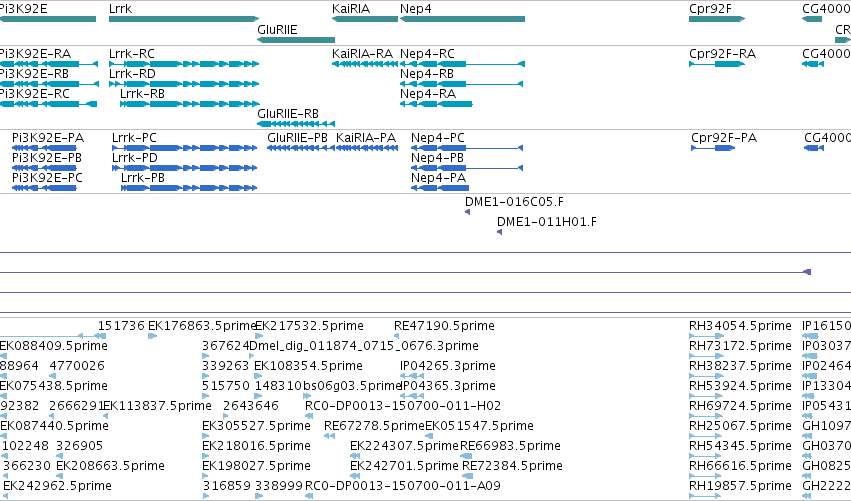Select EST RE72384.5prime

[512, 466]
